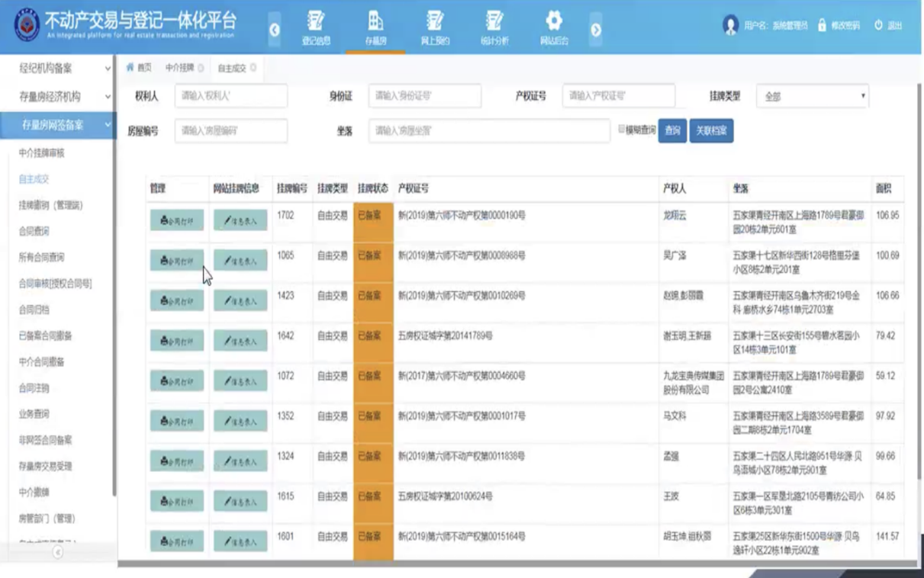Select 已备案合同撤备 in sidebar
The height and width of the screenshot is (578, 924).
click(x=45, y=336)
